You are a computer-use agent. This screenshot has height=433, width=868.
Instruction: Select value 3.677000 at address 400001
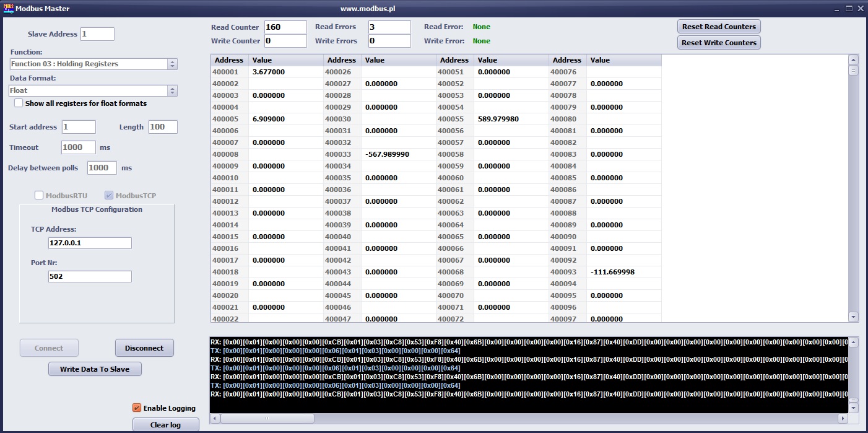tap(269, 72)
